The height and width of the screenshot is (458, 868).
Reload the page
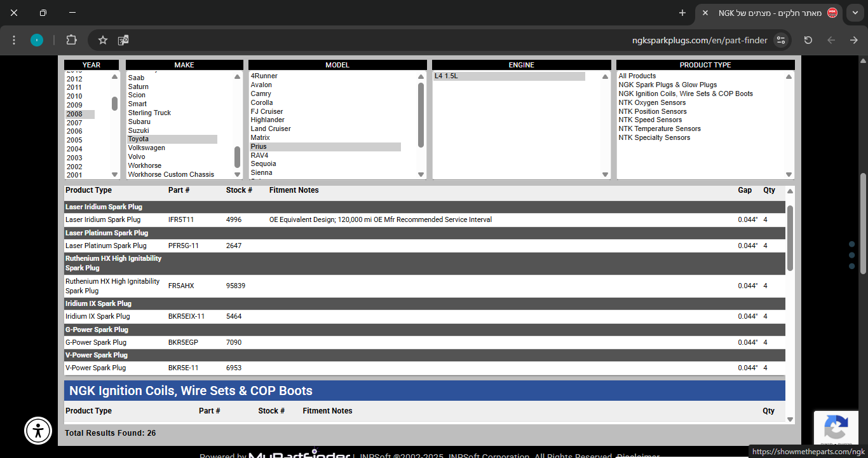pyautogui.click(x=808, y=40)
